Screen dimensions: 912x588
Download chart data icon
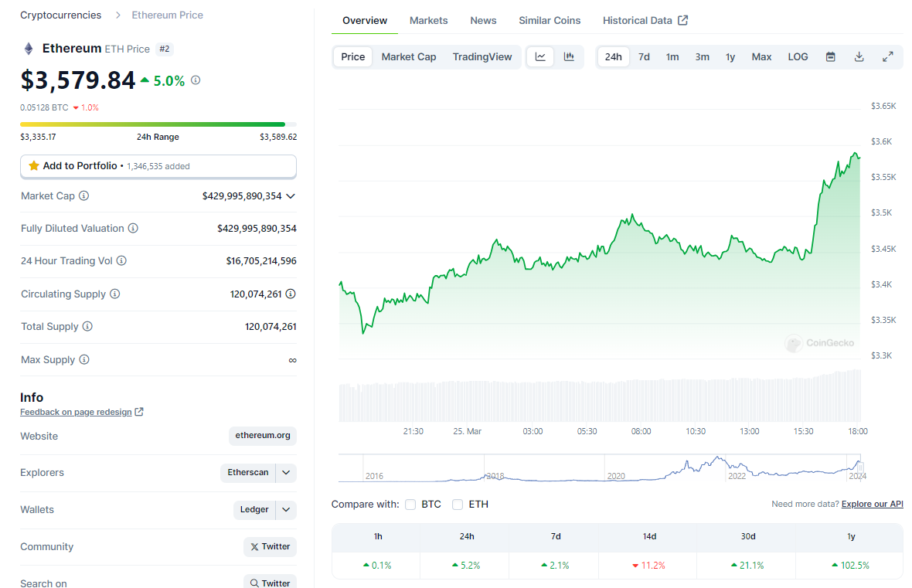click(859, 57)
